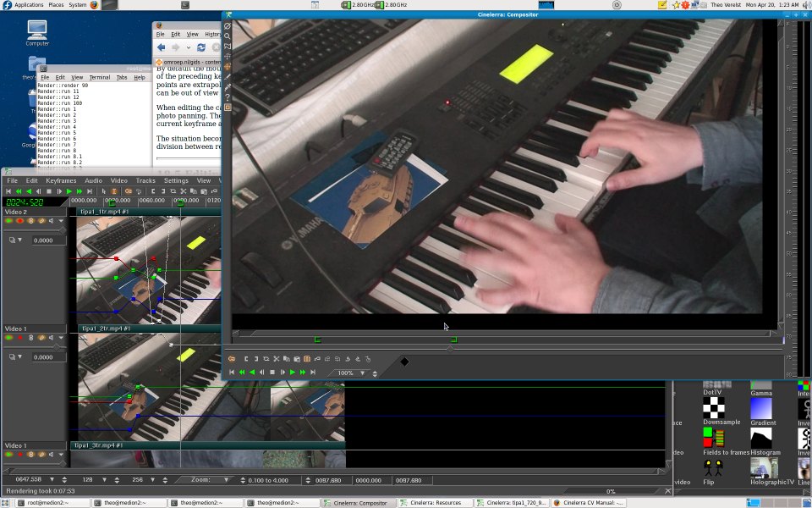Toggle draw media on Video 2 track
Viewport: 812px width, 508px height.
[41, 221]
